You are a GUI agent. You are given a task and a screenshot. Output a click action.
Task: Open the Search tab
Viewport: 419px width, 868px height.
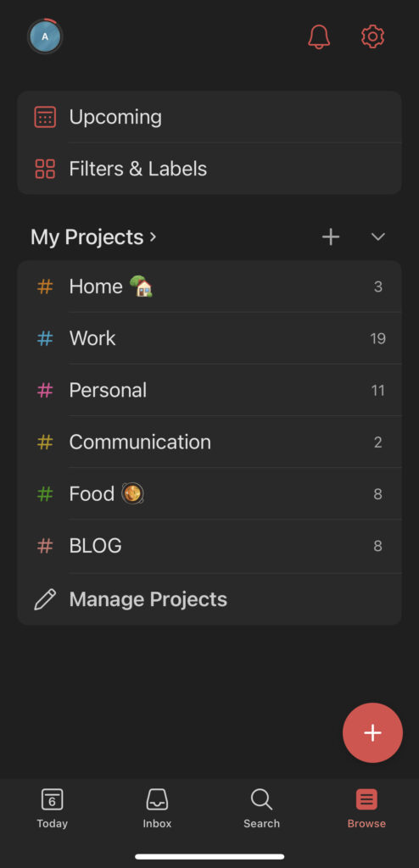261,808
